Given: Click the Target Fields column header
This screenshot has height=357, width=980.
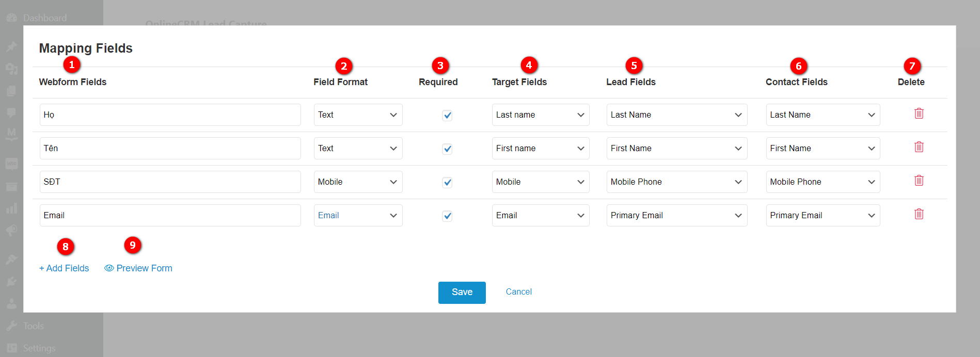Looking at the screenshot, I should click(x=519, y=82).
